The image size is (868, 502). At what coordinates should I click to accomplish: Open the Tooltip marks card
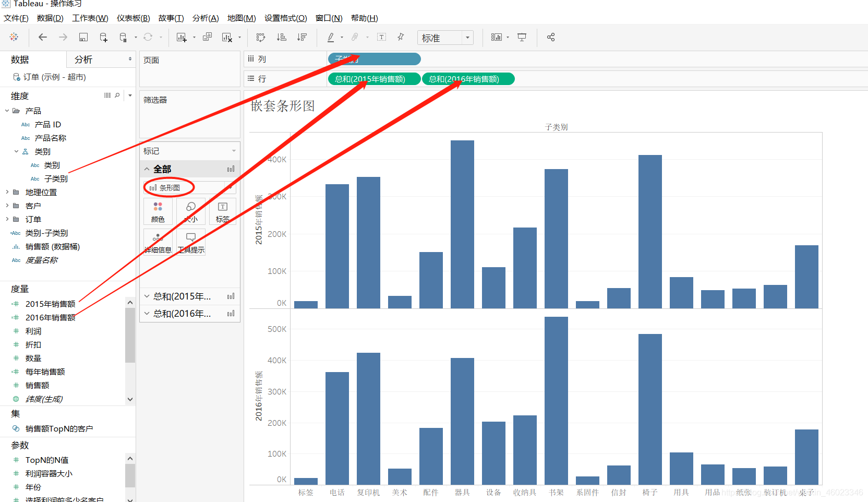[191, 242]
